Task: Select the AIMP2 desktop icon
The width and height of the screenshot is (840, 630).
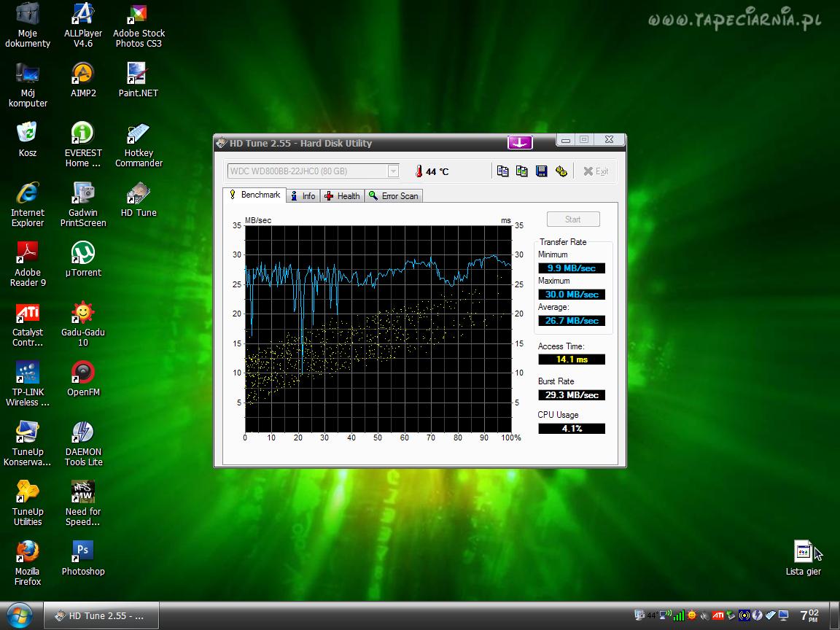Action: (83, 80)
